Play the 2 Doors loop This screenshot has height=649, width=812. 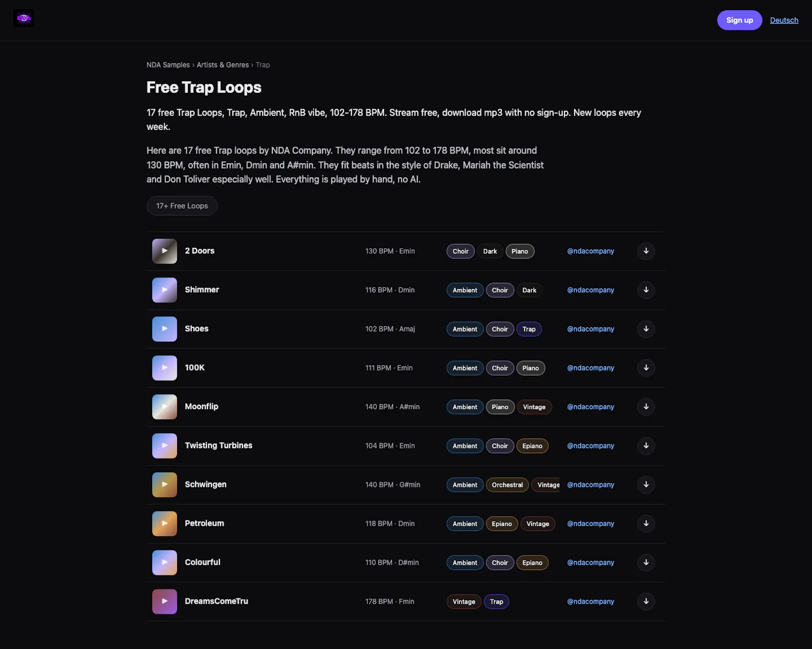click(x=164, y=251)
